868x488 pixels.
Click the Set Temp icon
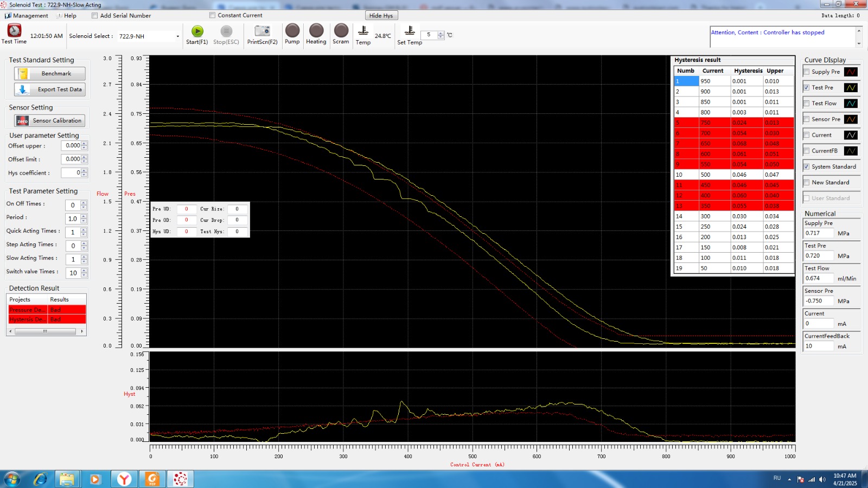pyautogui.click(x=410, y=31)
